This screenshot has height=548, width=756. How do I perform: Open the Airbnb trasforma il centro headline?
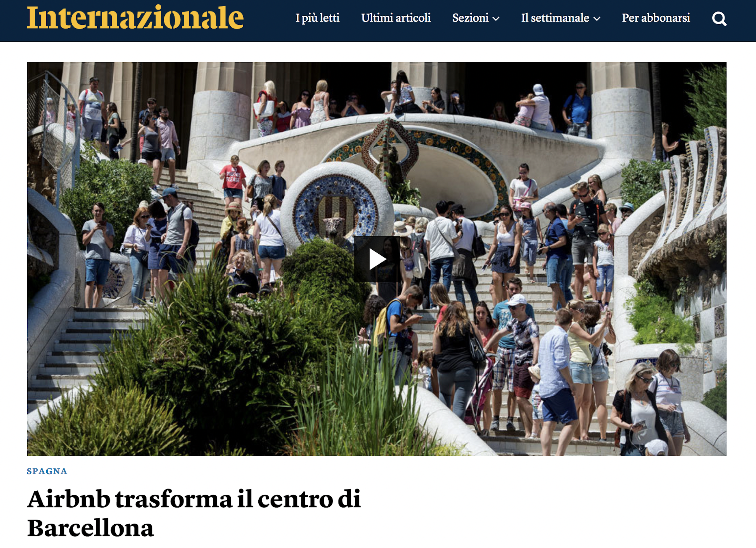coord(194,513)
